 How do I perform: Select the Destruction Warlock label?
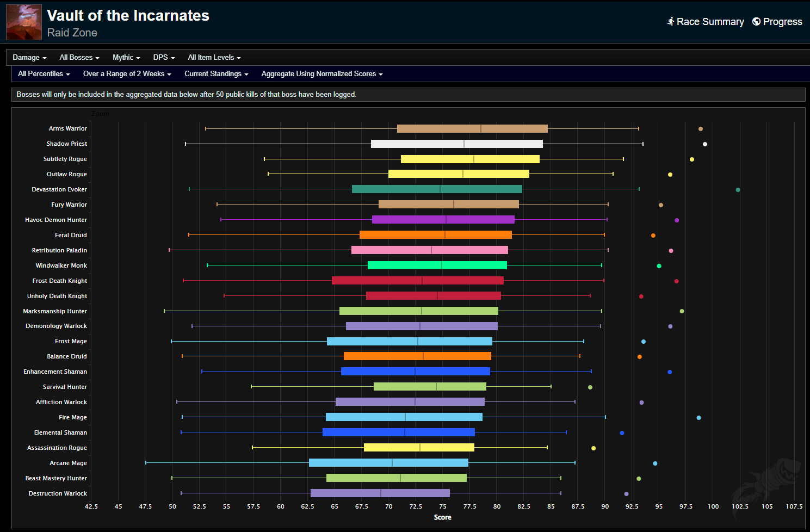pyautogui.click(x=58, y=493)
